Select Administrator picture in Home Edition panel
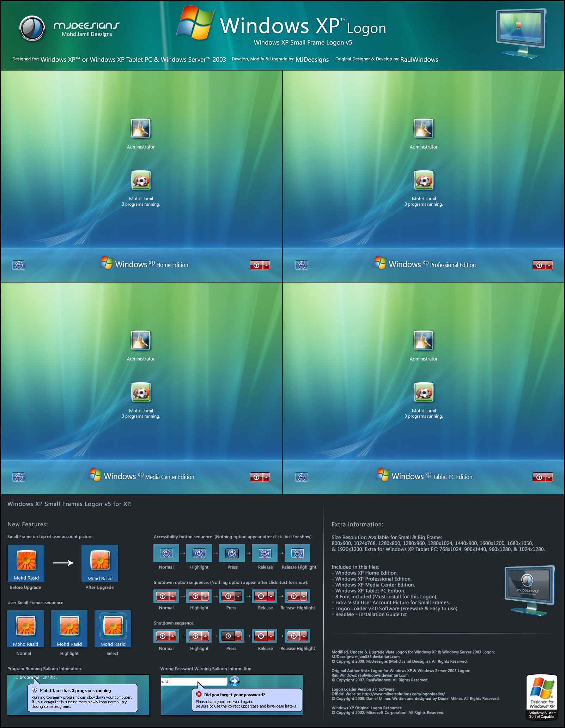Image resolution: width=565 pixels, height=728 pixels. point(141,128)
